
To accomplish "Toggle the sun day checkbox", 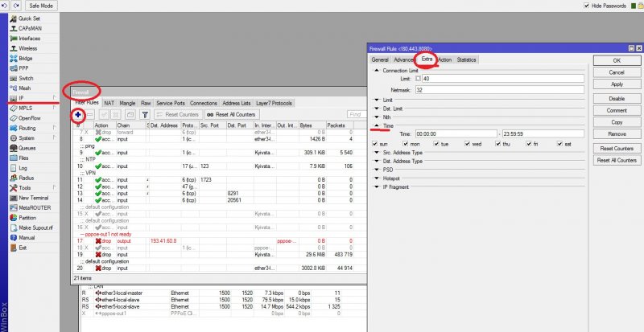I will [x=376, y=145].
